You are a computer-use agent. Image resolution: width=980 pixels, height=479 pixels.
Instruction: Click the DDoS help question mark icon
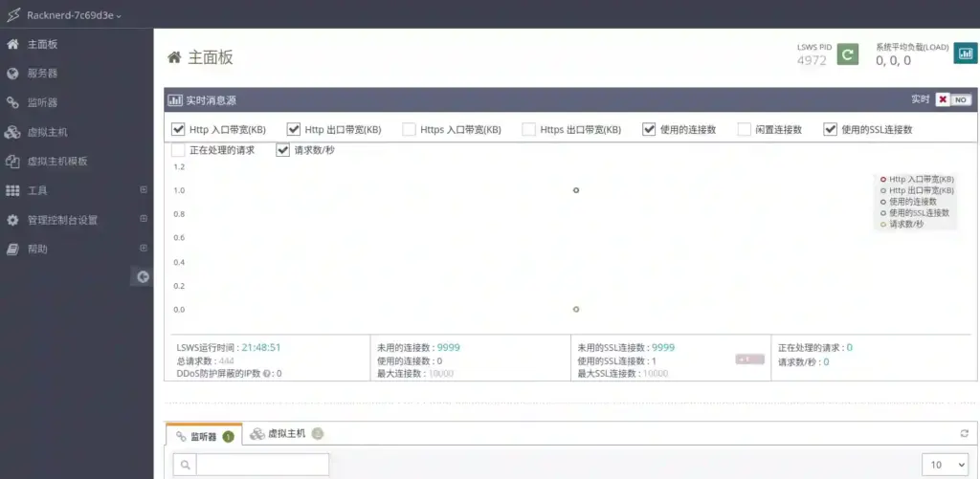(x=267, y=374)
